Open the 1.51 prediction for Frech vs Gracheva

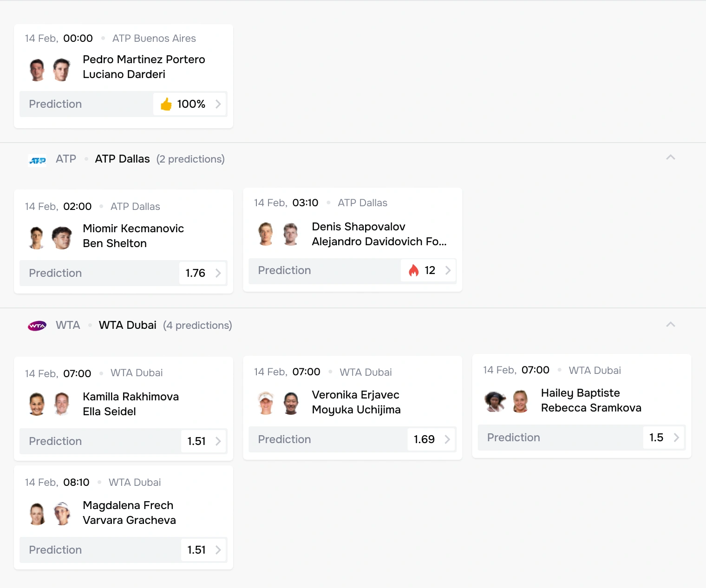tap(203, 550)
